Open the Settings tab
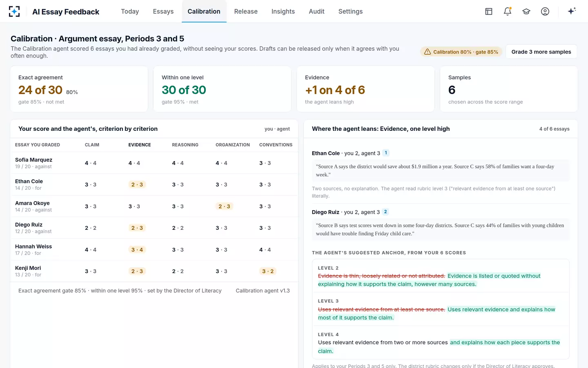This screenshot has width=588, height=368. [x=350, y=11]
